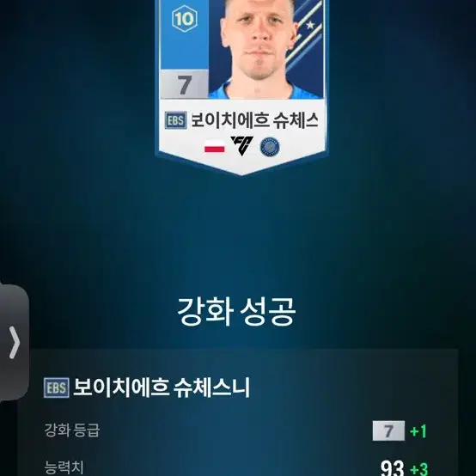Select the 보이치에흐 슈체스니 name in panel
The image size is (476, 476).
162,388
